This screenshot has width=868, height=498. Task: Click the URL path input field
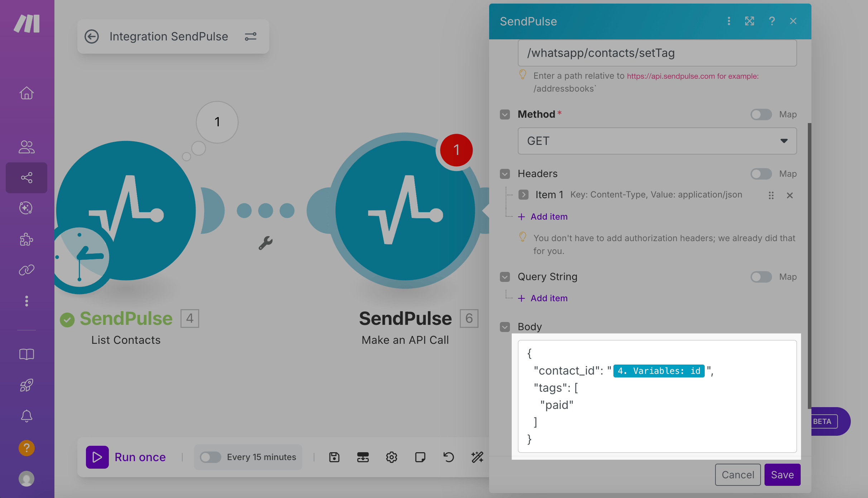point(657,53)
